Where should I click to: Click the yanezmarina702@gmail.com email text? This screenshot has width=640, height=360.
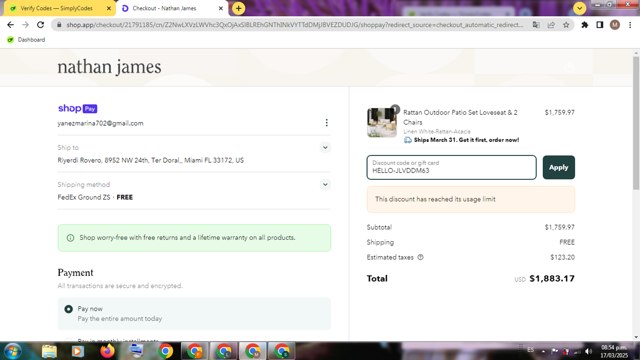tap(100, 123)
